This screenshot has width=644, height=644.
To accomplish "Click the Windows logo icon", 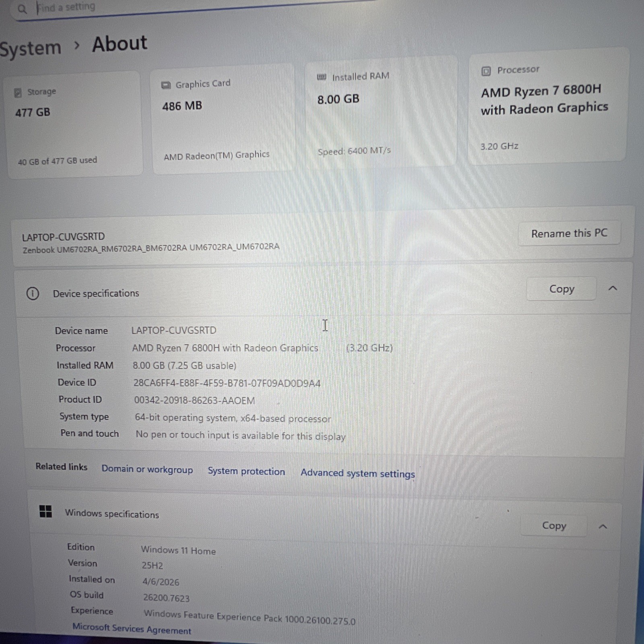I will pyautogui.click(x=46, y=512).
